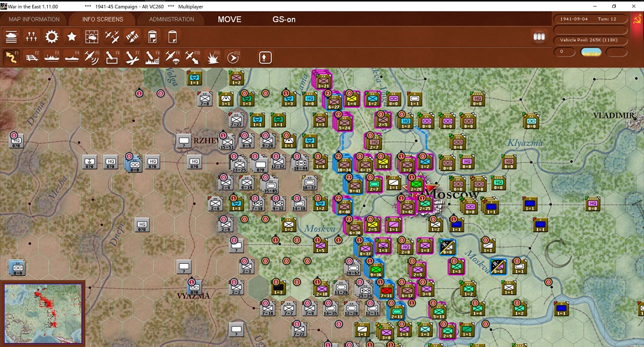This screenshot has width=644, height=347.
Task: Select the F4 Amphibious transport mode icon
Action: pyautogui.click(x=72, y=57)
